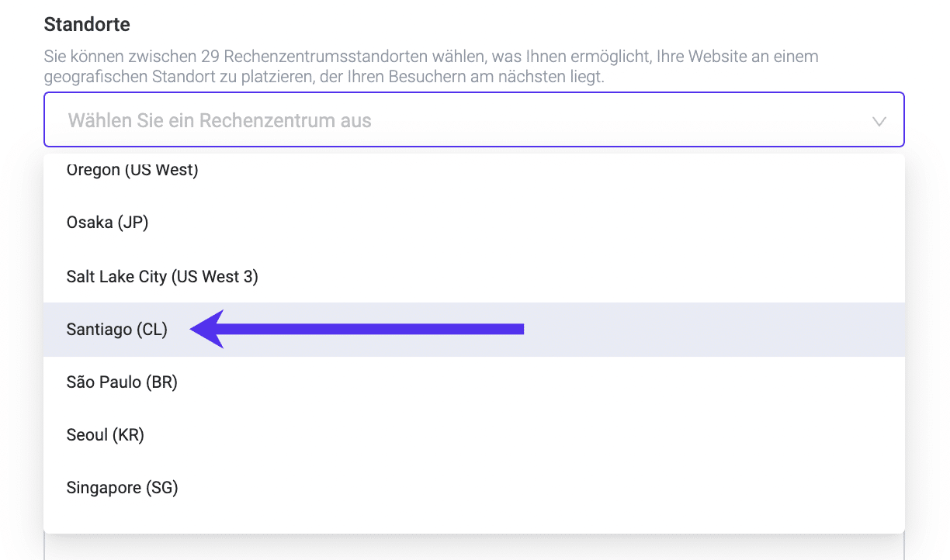Pick Osaka (JP) as location
Image resolution: width=950 pixels, height=560 pixels.
pyautogui.click(x=107, y=223)
